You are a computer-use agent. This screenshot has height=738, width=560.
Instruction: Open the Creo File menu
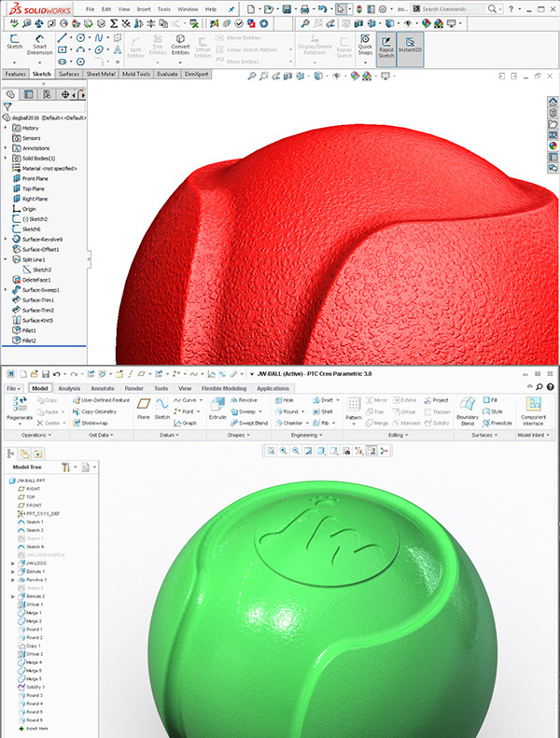[x=14, y=388]
